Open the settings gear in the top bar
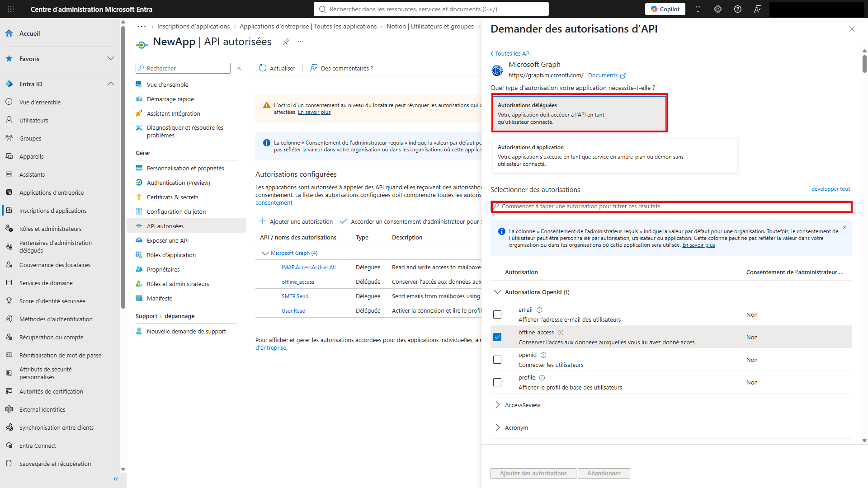Screen dimensions: 868x488 718,9
